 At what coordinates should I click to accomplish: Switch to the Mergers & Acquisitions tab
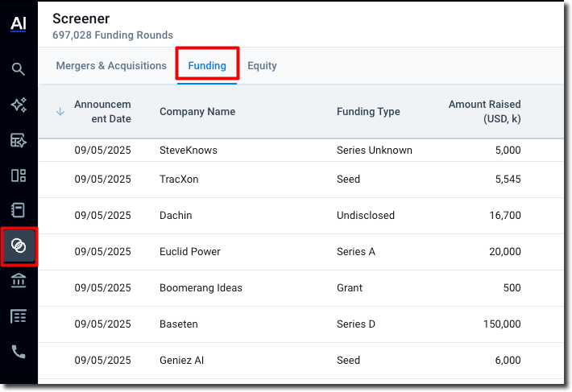[x=111, y=66]
